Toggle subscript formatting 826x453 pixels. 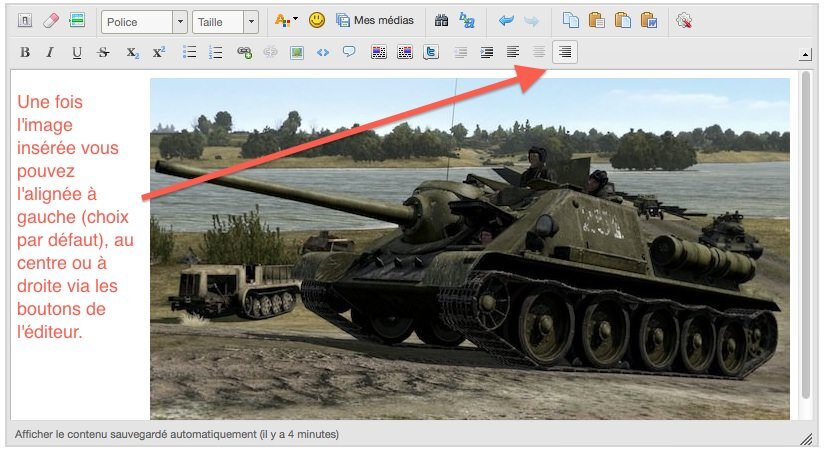tap(132, 52)
